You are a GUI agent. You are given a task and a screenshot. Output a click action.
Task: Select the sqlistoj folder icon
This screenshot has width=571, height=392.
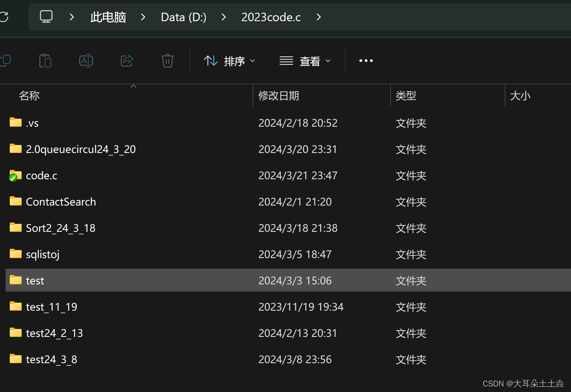(16, 254)
